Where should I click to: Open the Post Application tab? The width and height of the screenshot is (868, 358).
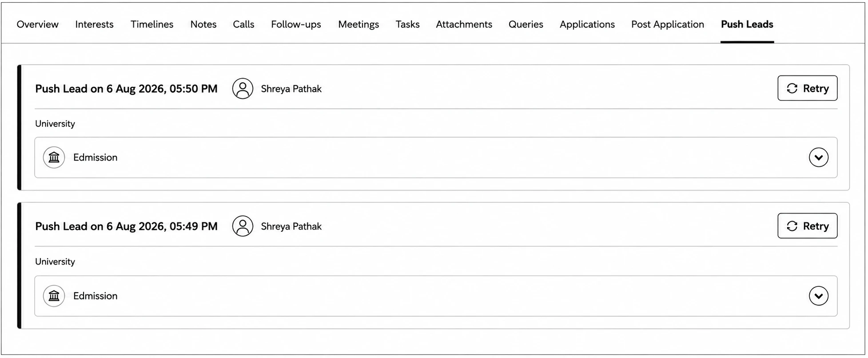click(x=668, y=24)
